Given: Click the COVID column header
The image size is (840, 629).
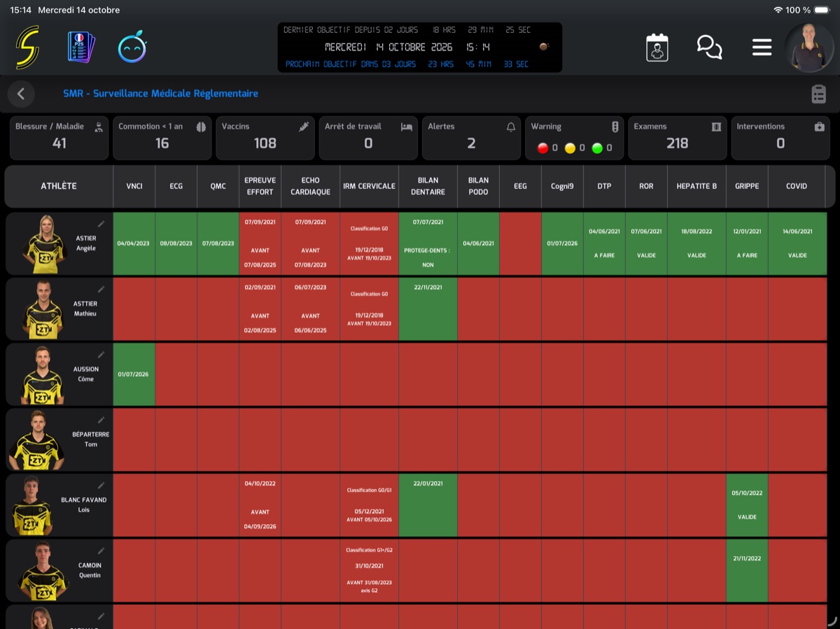Looking at the screenshot, I should [797, 186].
